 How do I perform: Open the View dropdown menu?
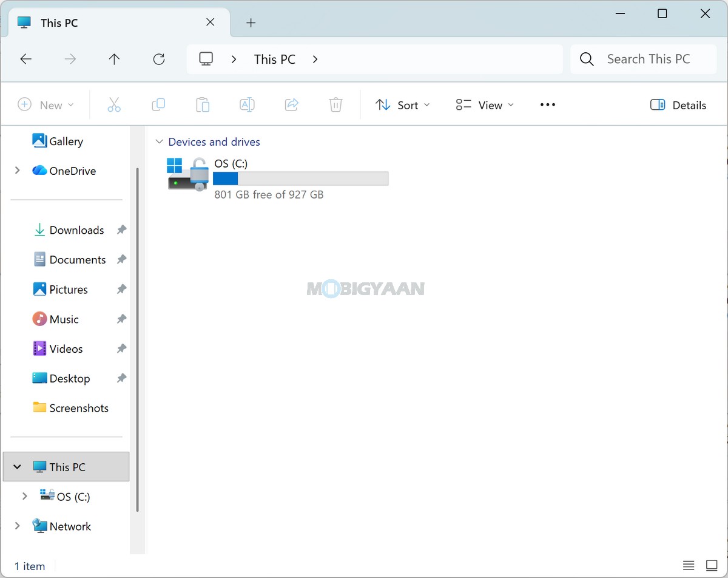(x=485, y=105)
